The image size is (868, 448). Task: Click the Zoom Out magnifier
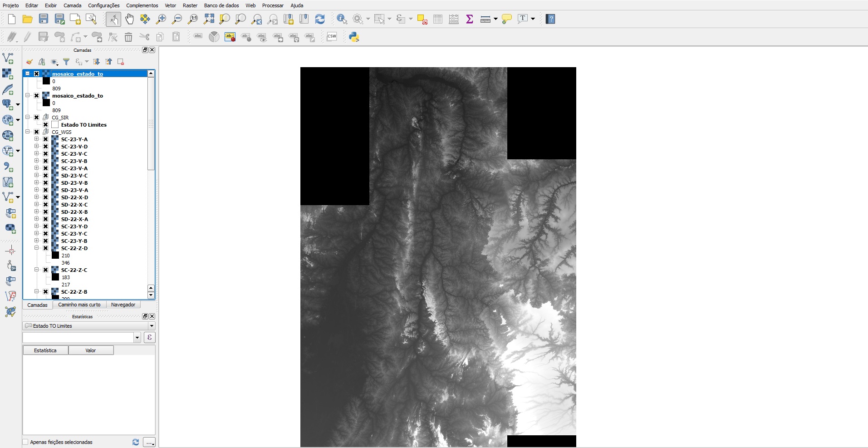point(177,19)
